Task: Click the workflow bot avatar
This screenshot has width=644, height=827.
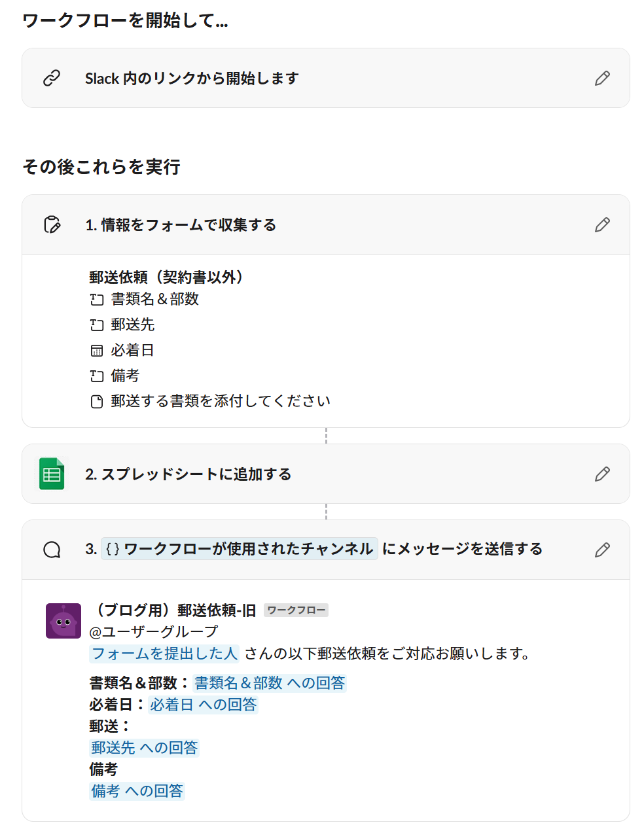Action: coord(63,621)
